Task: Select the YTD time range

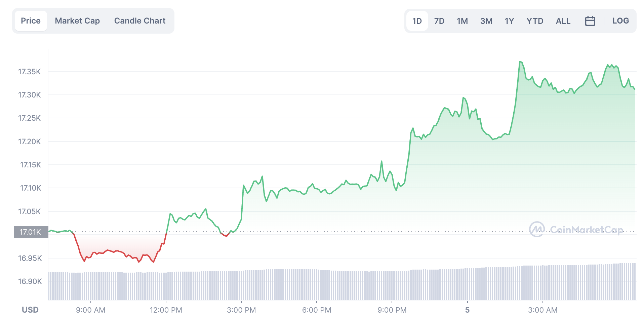Action: [535, 21]
